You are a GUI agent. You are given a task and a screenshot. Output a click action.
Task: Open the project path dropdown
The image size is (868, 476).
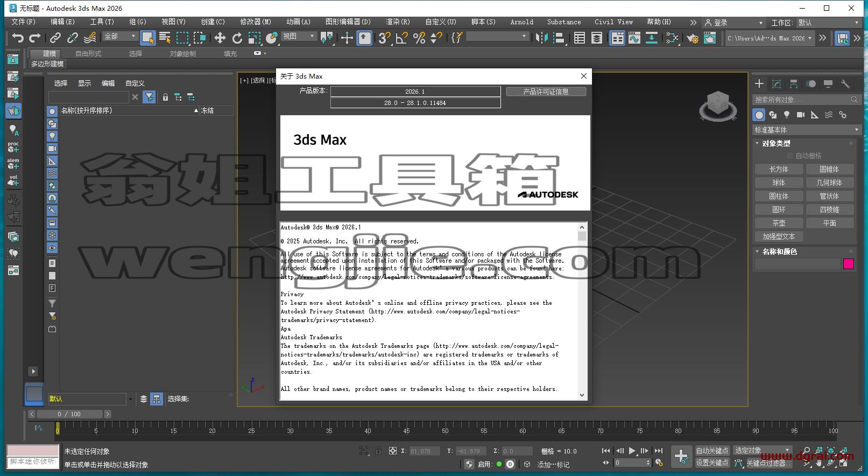[x=769, y=38]
